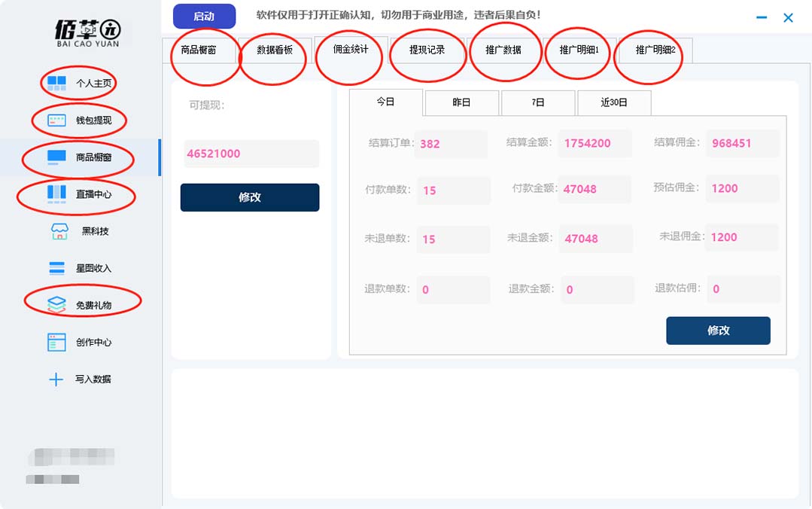Open 星图收入 income icon
The height and width of the screenshot is (509, 812).
point(57,268)
